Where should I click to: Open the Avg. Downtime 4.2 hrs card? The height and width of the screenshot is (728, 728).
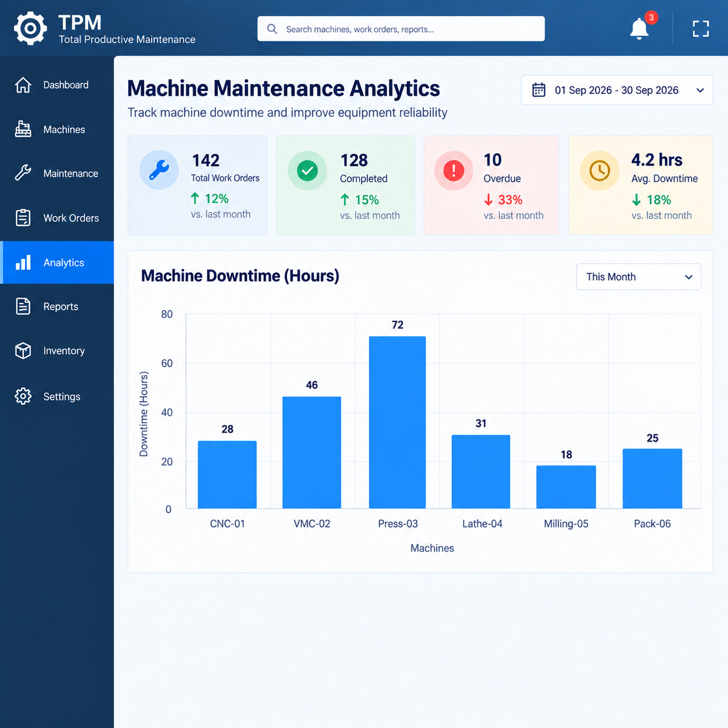tap(640, 185)
